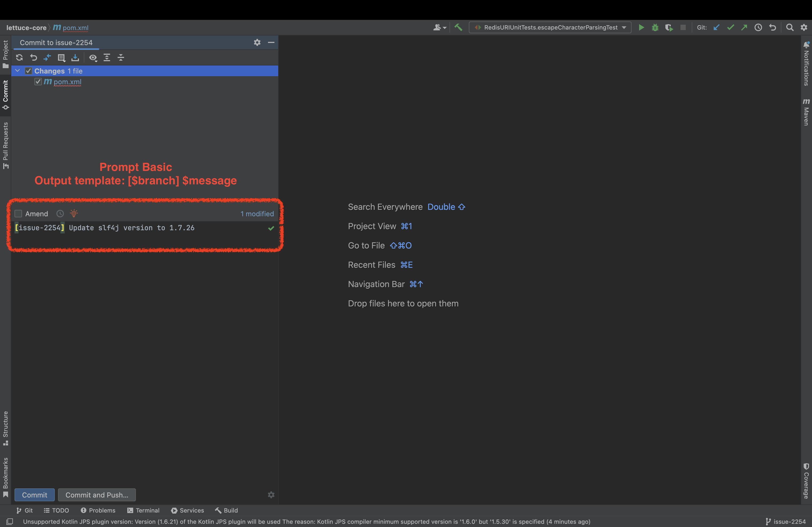The height and width of the screenshot is (527, 812).
Task: Click the Commit and Push button
Action: tap(97, 495)
